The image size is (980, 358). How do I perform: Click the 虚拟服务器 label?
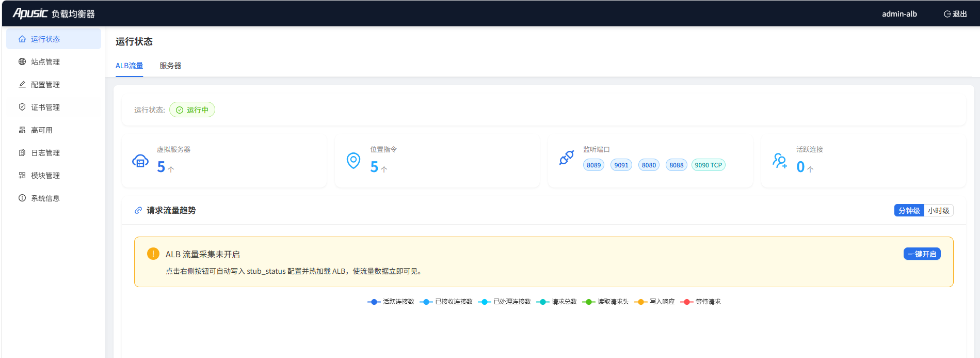(174, 150)
